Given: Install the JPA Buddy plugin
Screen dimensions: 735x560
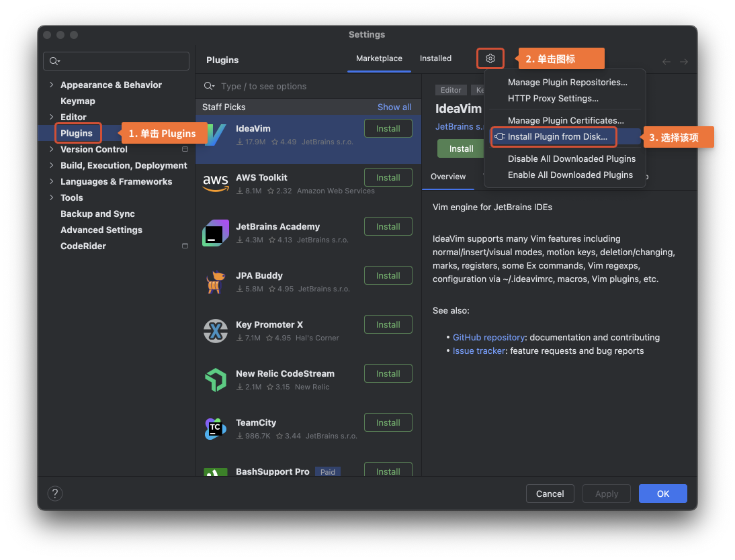Looking at the screenshot, I should pyautogui.click(x=388, y=275).
